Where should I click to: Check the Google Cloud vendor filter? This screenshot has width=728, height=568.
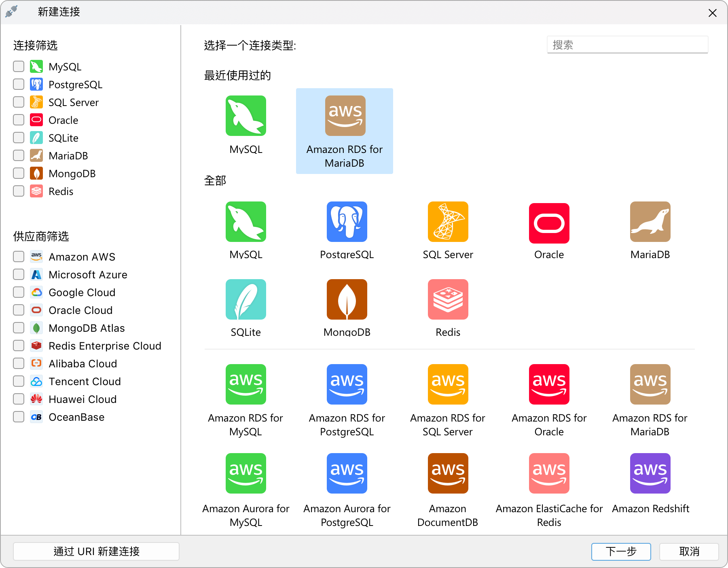click(18, 292)
